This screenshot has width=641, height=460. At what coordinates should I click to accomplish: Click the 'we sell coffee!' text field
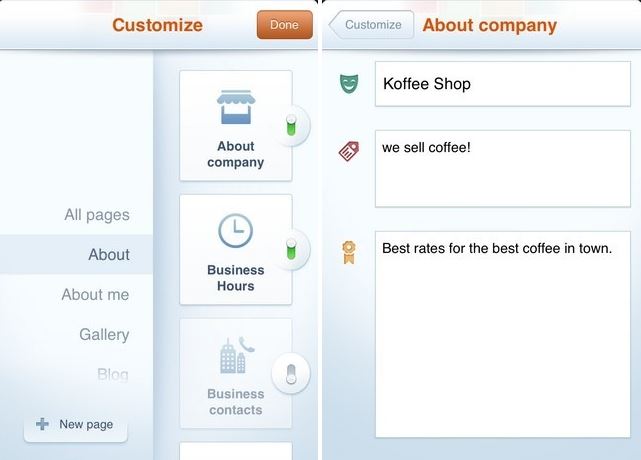click(x=503, y=169)
